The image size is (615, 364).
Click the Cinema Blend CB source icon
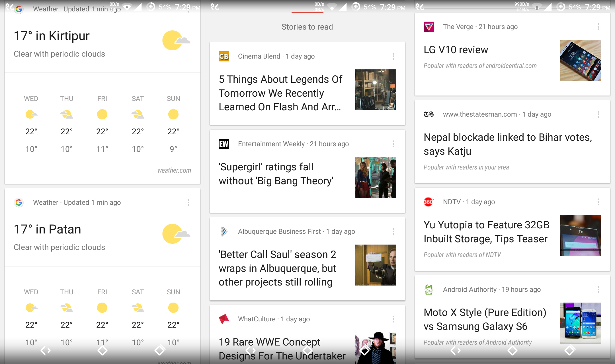tap(224, 56)
